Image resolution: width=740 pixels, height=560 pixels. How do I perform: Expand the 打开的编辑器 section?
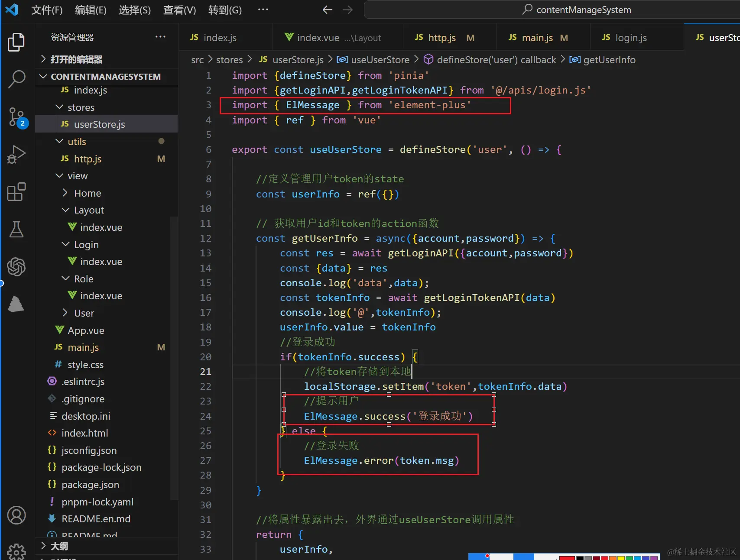point(107,59)
